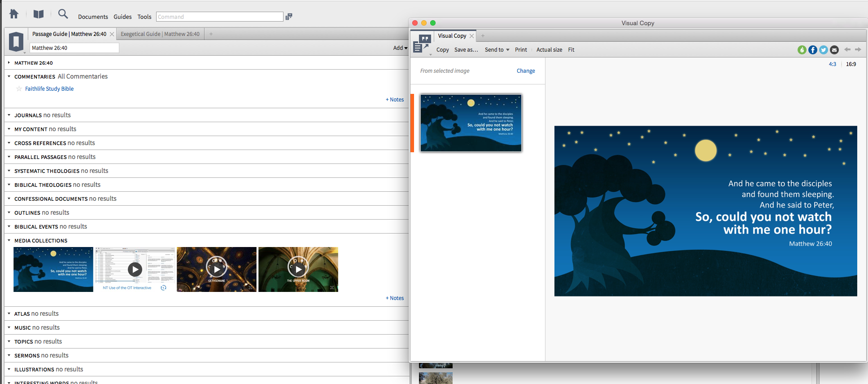
Task: Collapse the Atlas section
Action: (9, 313)
